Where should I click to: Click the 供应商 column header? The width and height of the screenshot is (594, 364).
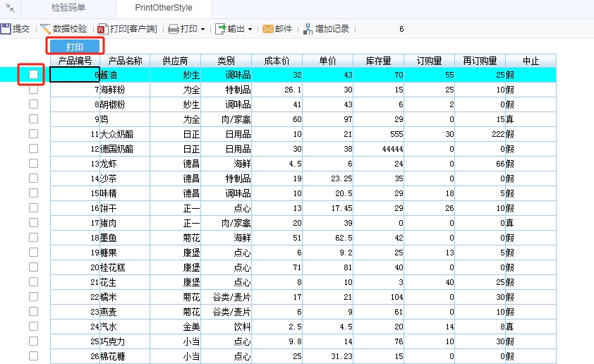(x=176, y=61)
